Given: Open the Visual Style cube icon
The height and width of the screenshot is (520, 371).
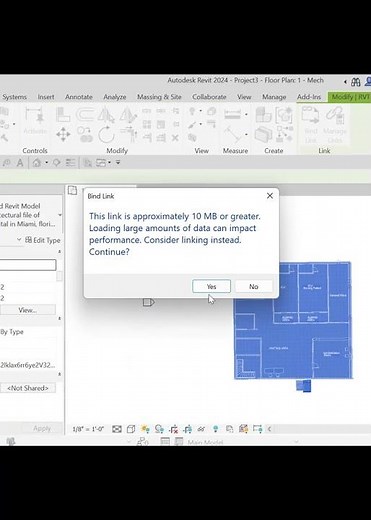Looking at the screenshot, I should tap(131, 429).
